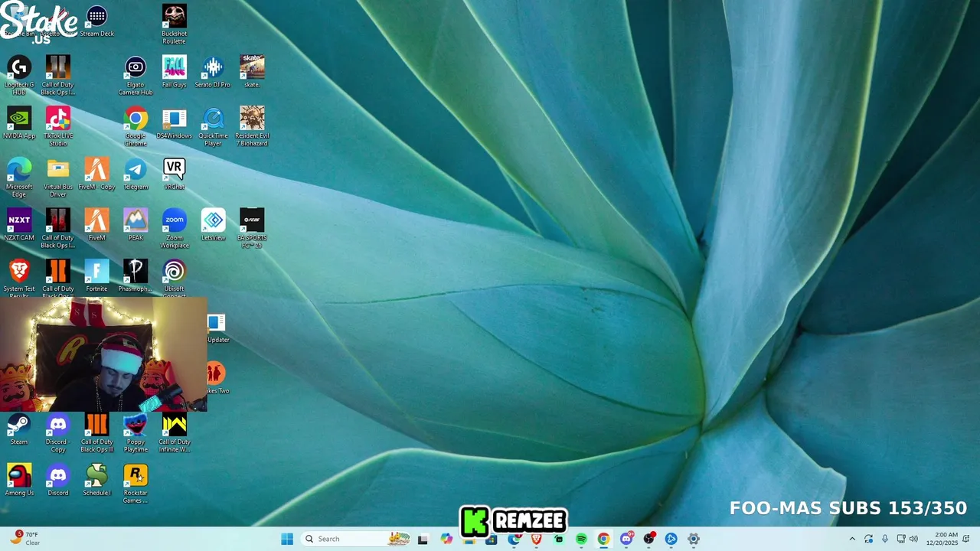Open the weather widget showing 70°F
This screenshot has width=980, height=551.
pos(24,539)
